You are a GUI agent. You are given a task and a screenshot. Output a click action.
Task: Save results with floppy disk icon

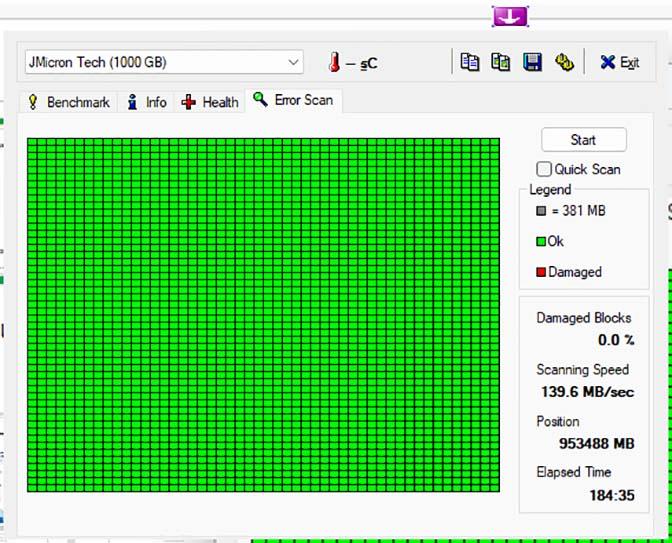532,63
